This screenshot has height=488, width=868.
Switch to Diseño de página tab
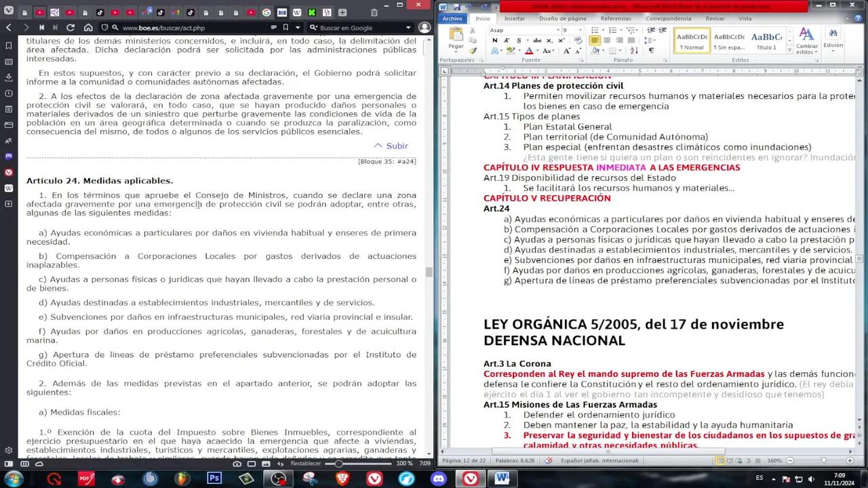click(562, 18)
